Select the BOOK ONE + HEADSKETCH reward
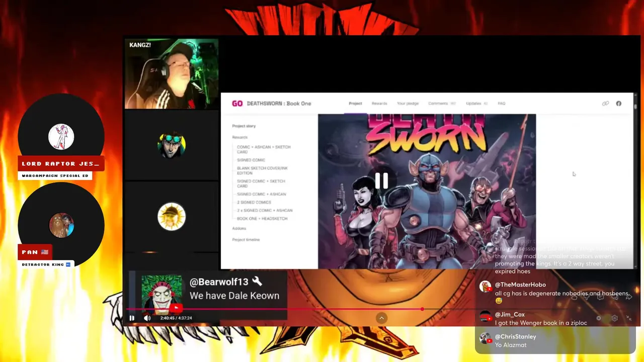This screenshot has width=644, height=362. point(262,219)
